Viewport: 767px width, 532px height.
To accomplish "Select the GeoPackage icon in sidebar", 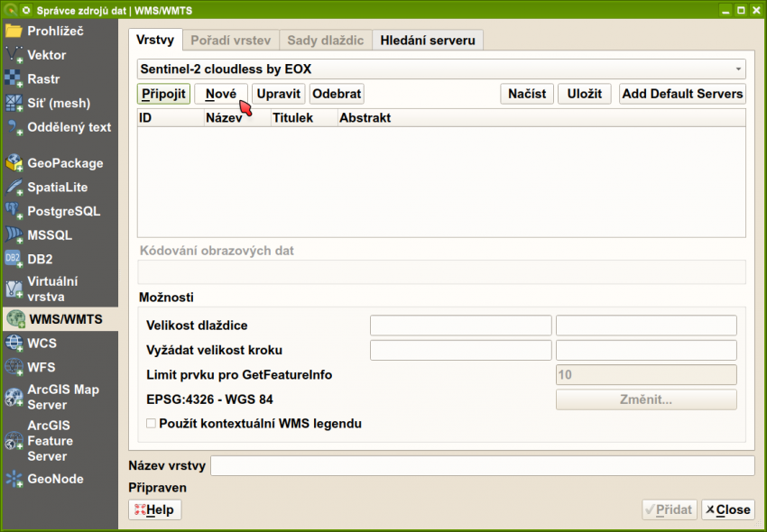I will pyautogui.click(x=14, y=163).
